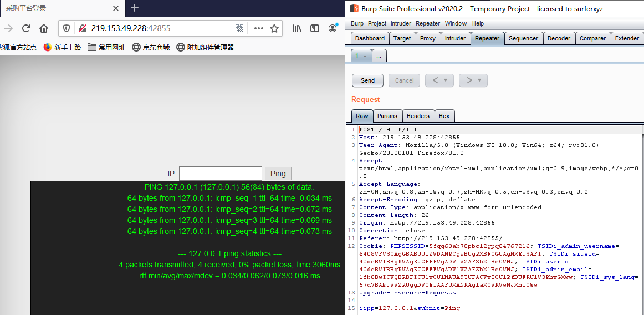The height and width of the screenshot is (315, 644).
Task: Open the Intruder menu in menu bar
Action: [x=401, y=23]
